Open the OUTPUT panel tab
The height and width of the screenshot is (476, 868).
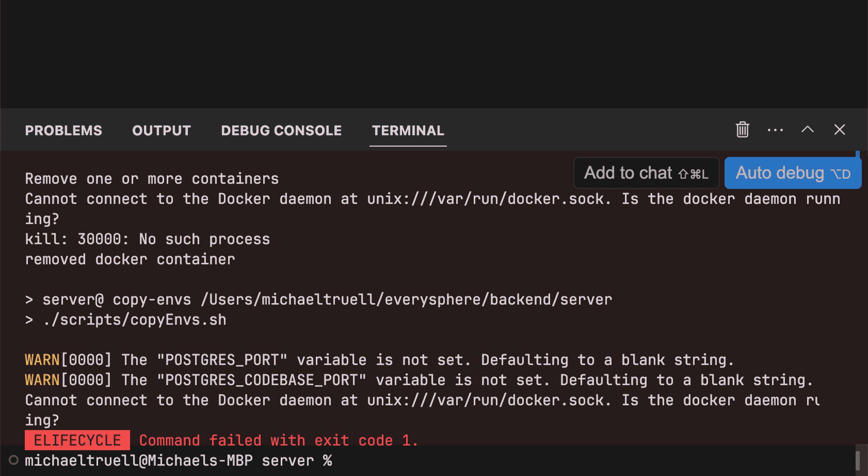[x=162, y=130]
